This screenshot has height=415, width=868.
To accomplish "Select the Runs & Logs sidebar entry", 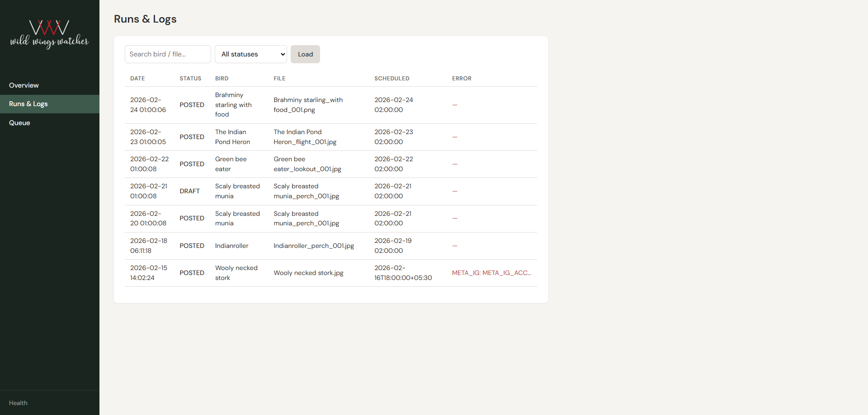I will (x=28, y=104).
